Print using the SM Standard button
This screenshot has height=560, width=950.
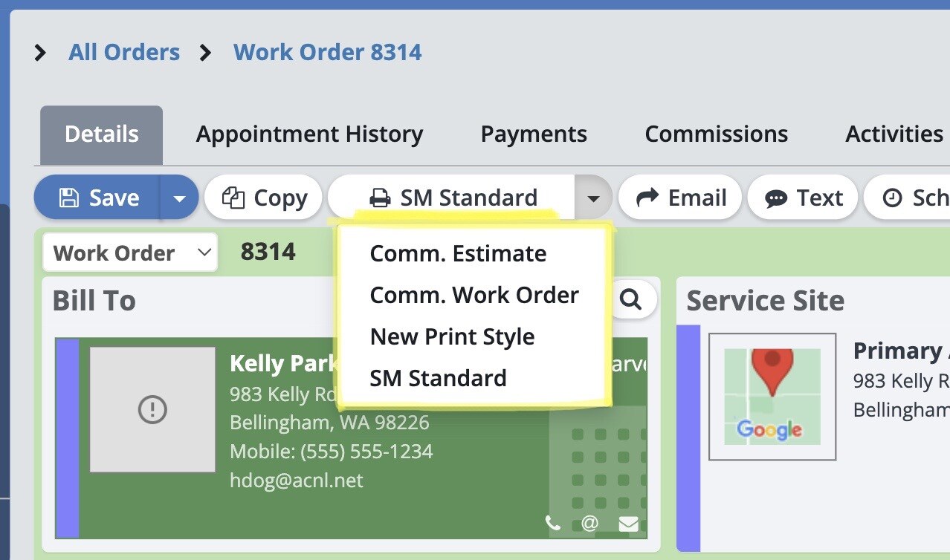point(453,198)
